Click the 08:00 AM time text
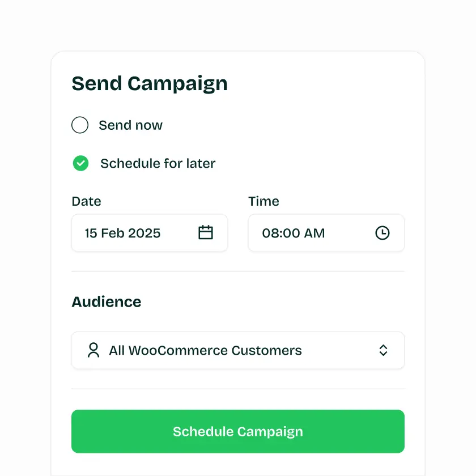 click(294, 233)
